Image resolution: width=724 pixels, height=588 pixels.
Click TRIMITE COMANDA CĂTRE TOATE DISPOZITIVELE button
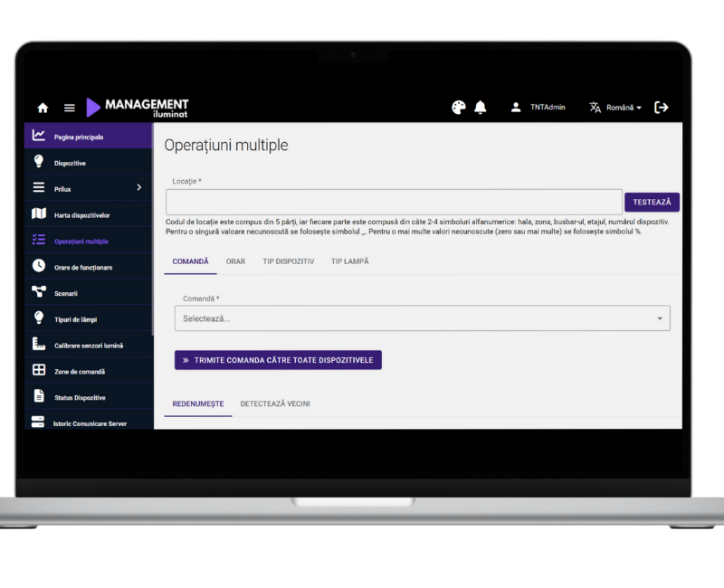tap(278, 360)
